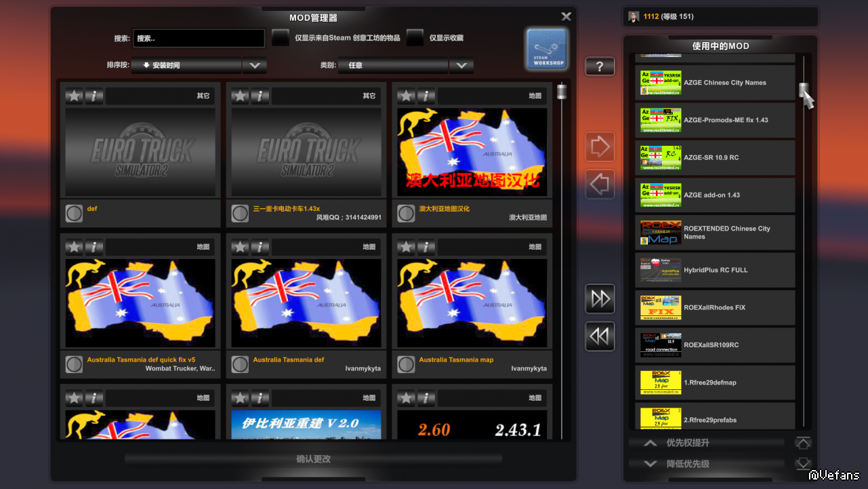Image resolution: width=868 pixels, height=489 pixels.
Task: Open the question mark help button
Action: tap(600, 66)
